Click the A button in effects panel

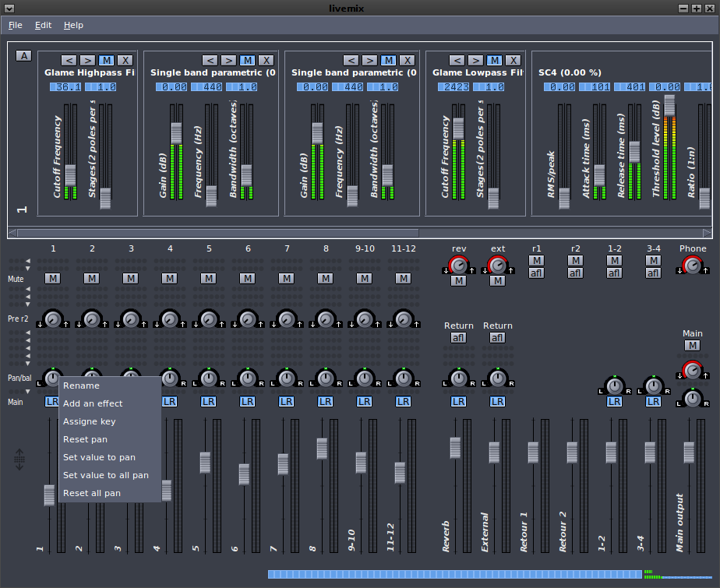click(x=23, y=55)
